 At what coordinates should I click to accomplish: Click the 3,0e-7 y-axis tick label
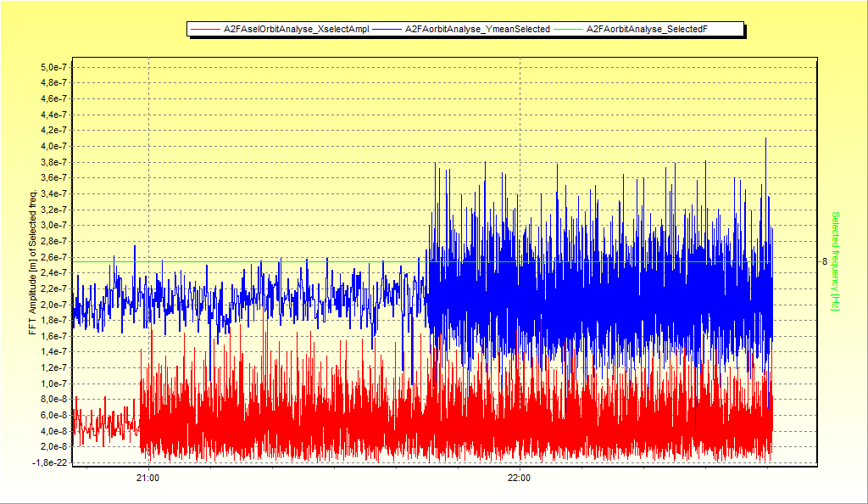pos(55,225)
